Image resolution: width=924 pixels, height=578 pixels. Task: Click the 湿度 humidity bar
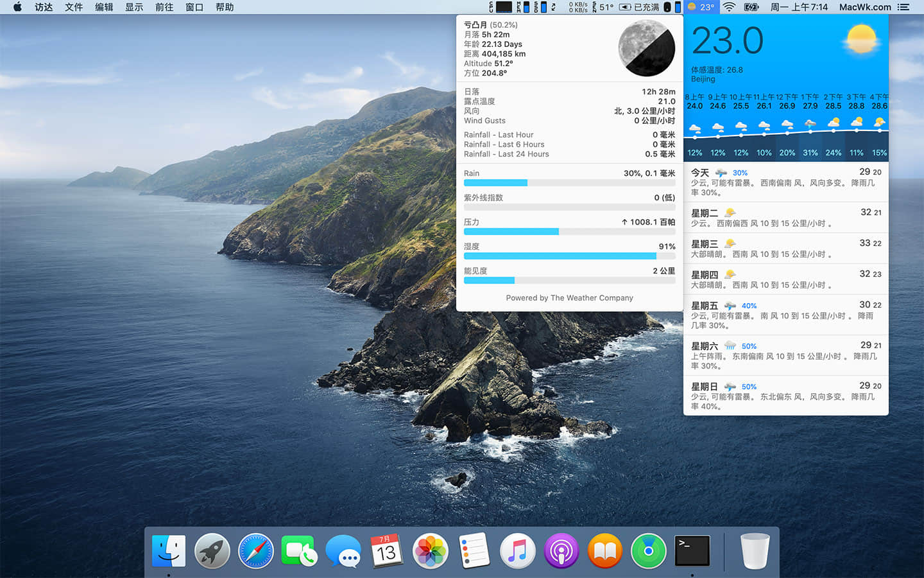click(569, 256)
